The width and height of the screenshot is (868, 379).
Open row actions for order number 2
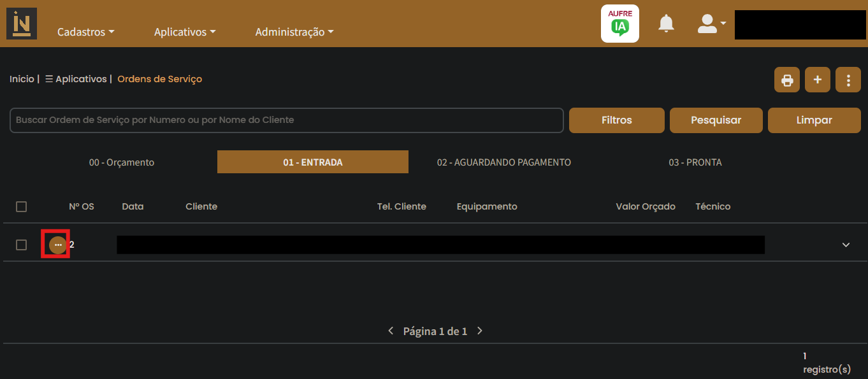click(x=58, y=245)
